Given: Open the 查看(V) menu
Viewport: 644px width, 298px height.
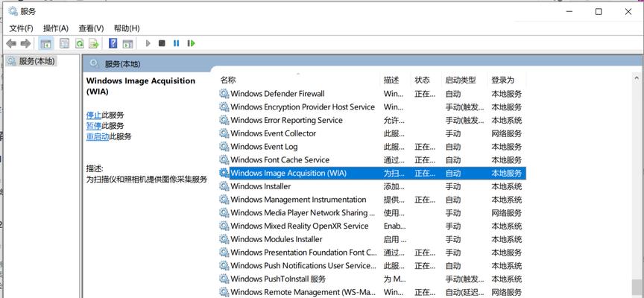Looking at the screenshot, I should pyautogui.click(x=91, y=28).
